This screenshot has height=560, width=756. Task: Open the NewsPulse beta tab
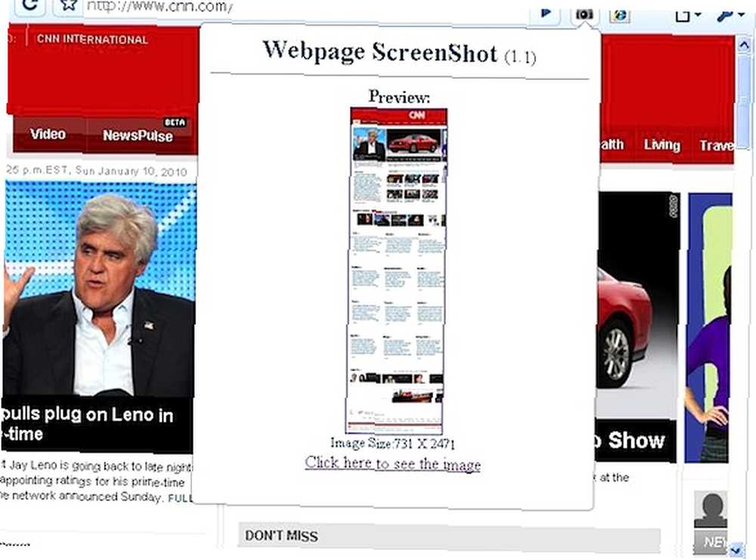[x=138, y=135]
